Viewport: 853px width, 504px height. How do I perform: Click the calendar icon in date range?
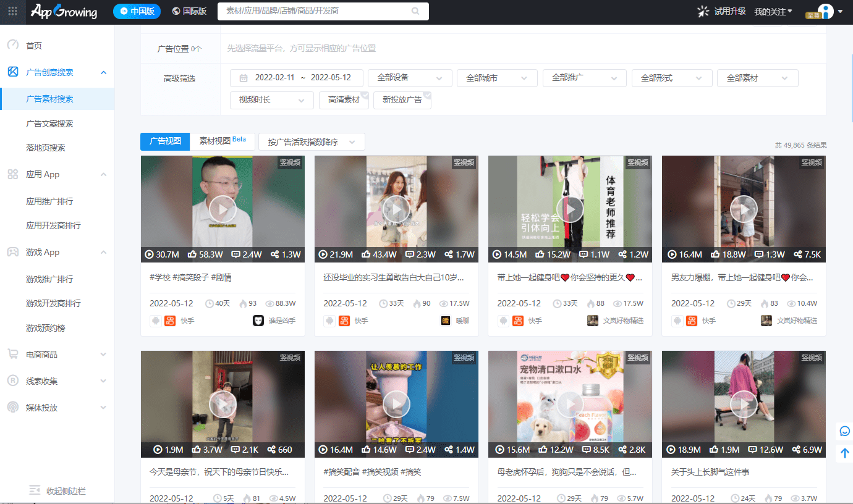[x=244, y=78]
